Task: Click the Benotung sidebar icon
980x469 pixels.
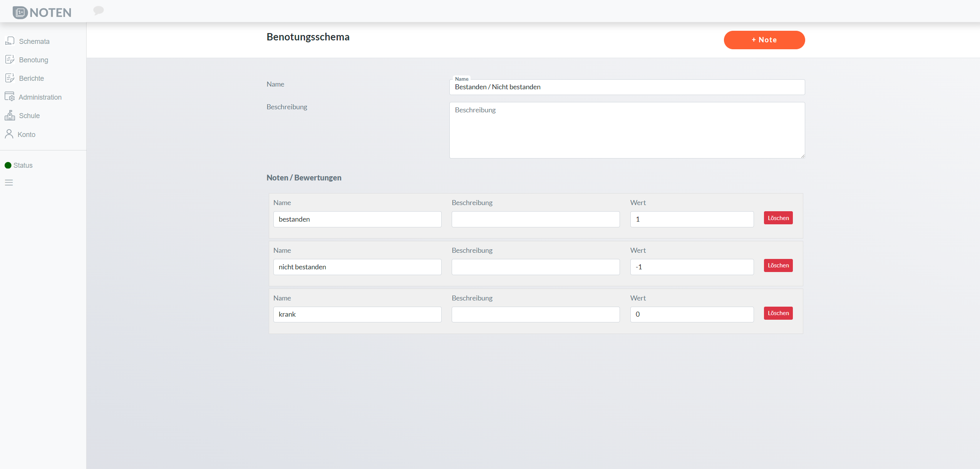Action: 10,59
